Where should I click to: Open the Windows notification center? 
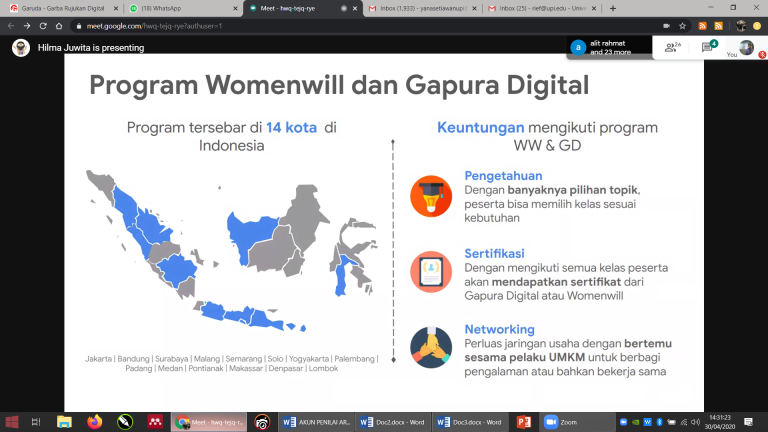(x=748, y=422)
